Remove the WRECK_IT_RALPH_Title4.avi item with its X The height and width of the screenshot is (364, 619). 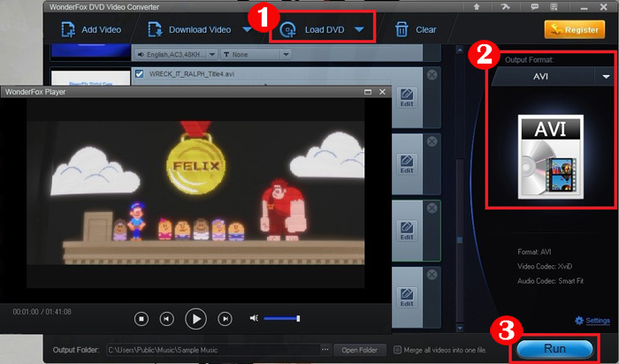[432, 74]
